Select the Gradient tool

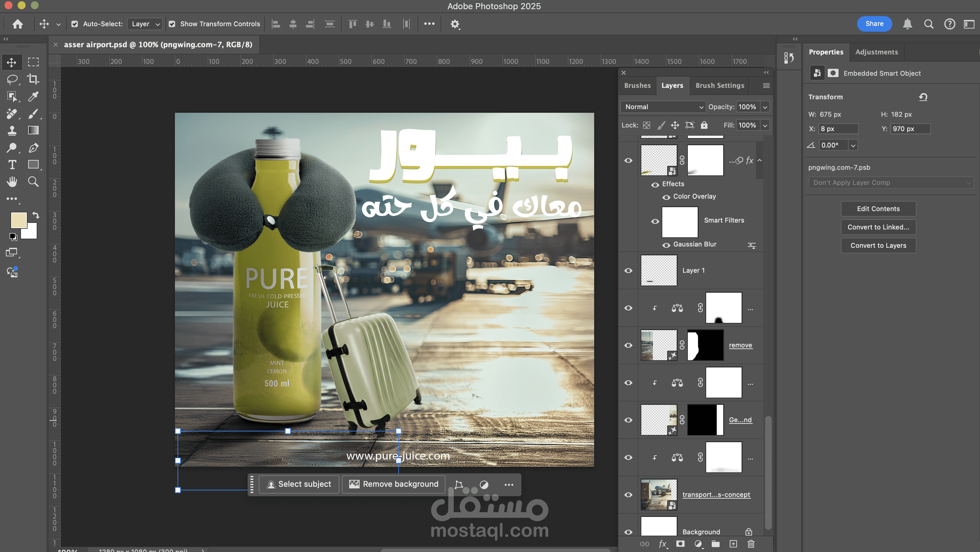(33, 130)
